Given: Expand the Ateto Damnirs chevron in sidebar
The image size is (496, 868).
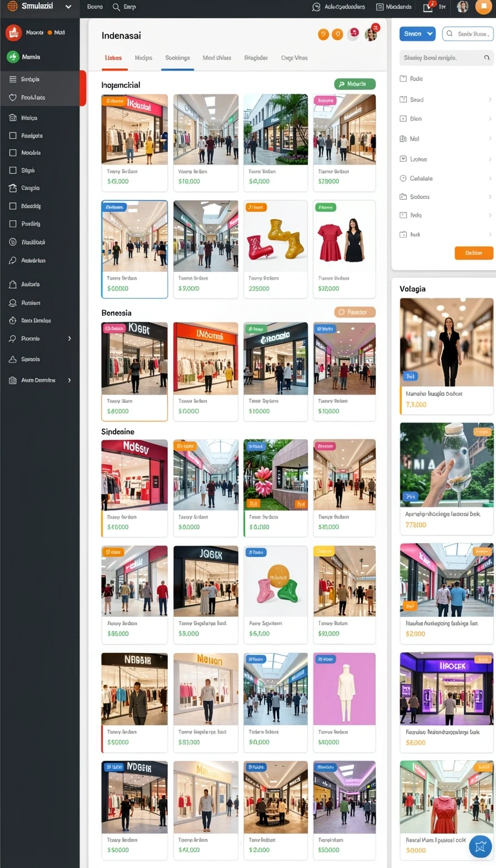Looking at the screenshot, I should click(70, 380).
